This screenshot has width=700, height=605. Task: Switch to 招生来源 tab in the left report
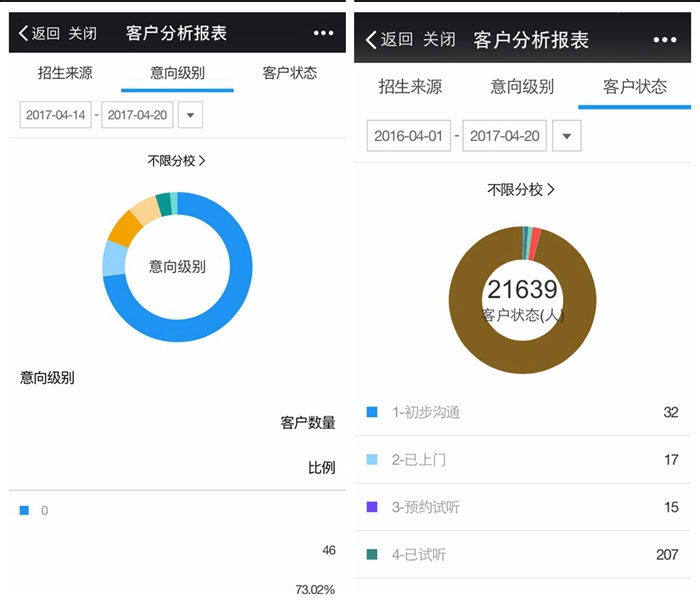(x=65, y=73)
